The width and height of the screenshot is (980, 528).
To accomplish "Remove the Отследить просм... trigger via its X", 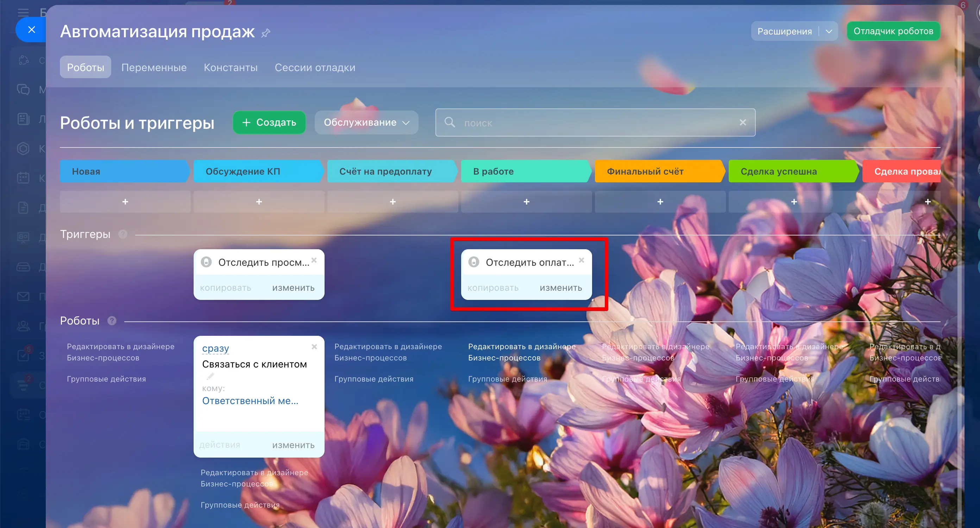I will coord(314,260).
